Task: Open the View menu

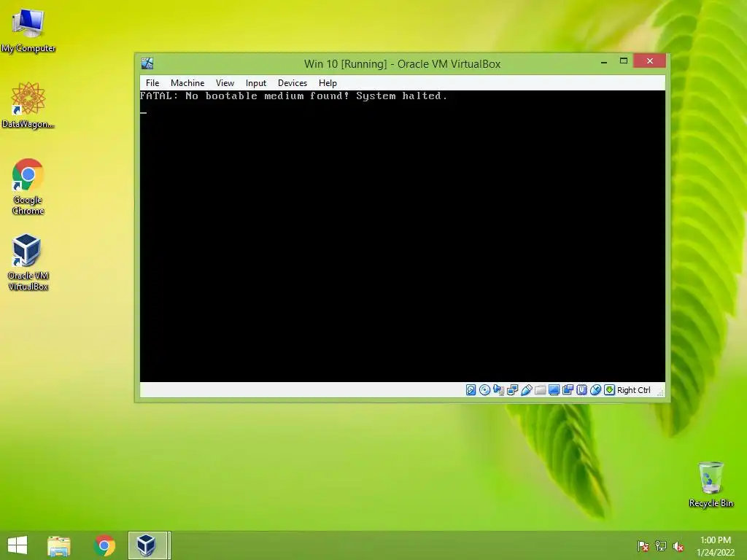Action: (225, 83)
